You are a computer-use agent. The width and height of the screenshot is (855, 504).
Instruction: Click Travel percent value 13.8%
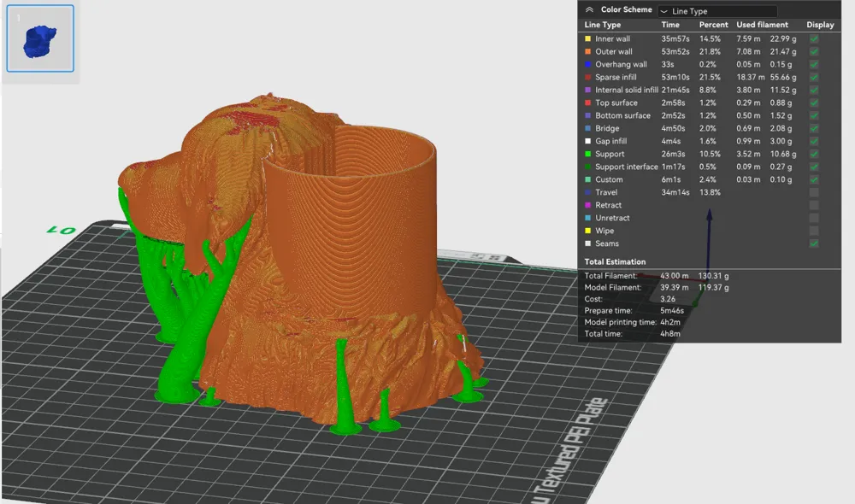(710, 192)
